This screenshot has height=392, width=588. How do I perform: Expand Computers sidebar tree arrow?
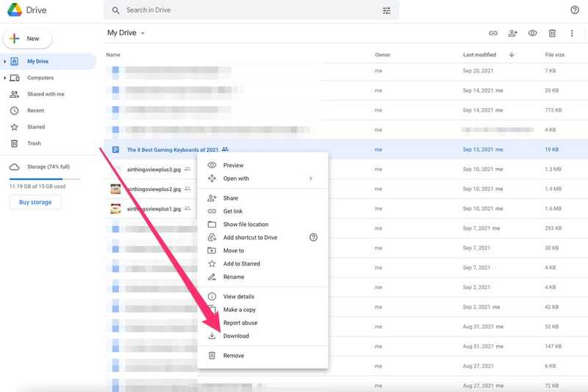click(x=4, y=78)
